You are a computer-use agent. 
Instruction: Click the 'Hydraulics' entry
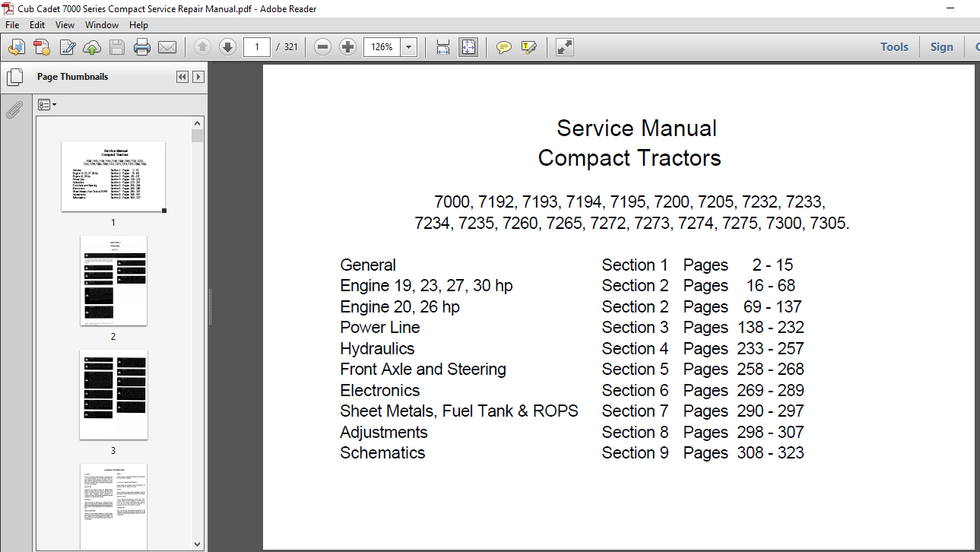[377, 349]
